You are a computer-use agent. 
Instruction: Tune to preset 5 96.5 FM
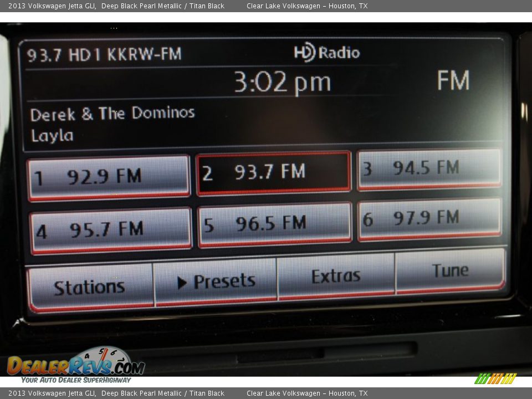tap(274, 224)
